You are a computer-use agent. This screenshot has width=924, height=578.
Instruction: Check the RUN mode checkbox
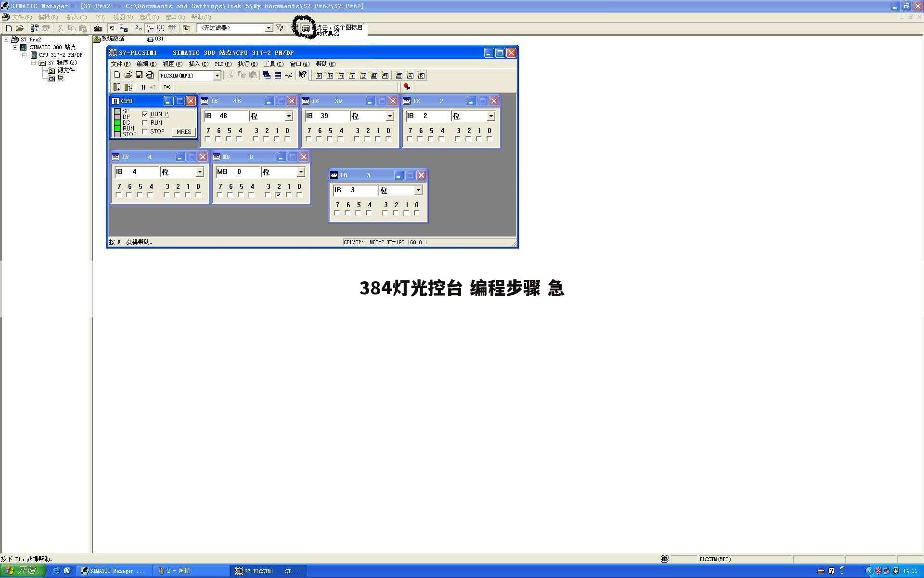tap(145, 123)
